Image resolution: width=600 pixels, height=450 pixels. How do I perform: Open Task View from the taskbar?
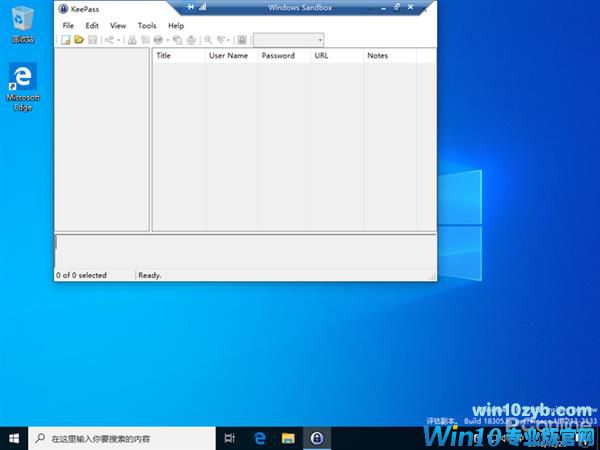pyautogui.click(x=230, y=438)
